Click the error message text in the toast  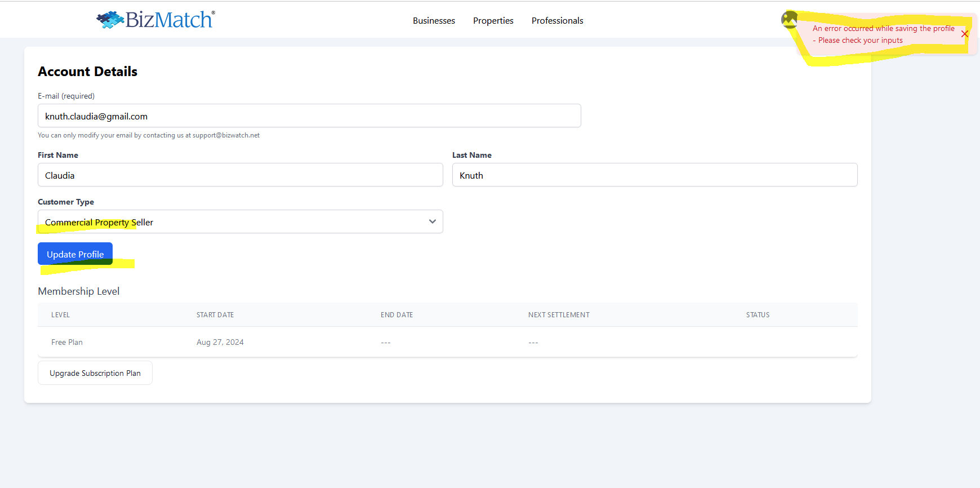(883, 34)
